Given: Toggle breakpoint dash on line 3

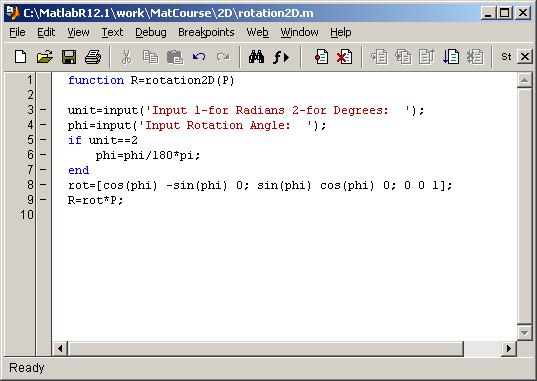Looking at the screenshot, I should click(x=43, y=110).
